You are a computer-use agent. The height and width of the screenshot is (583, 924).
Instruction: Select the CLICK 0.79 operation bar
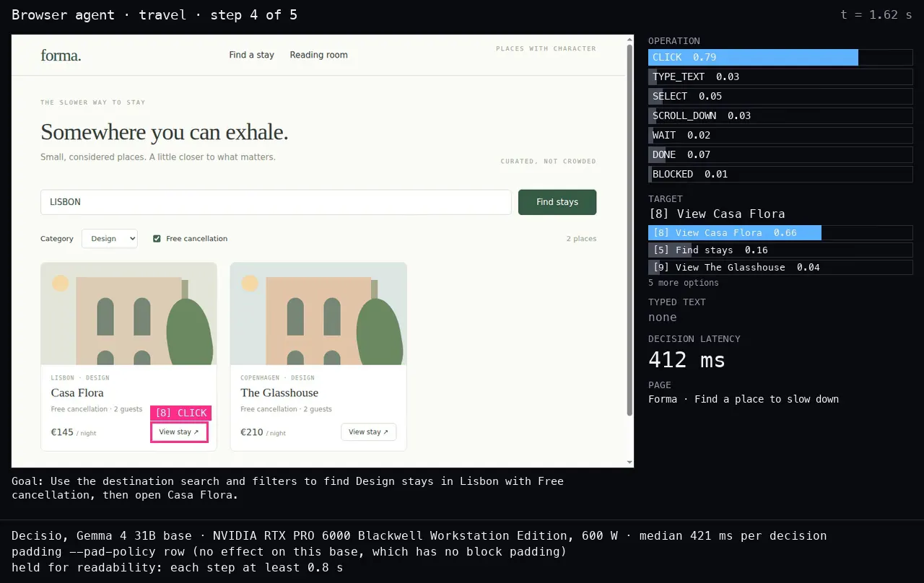pos(780,57)
